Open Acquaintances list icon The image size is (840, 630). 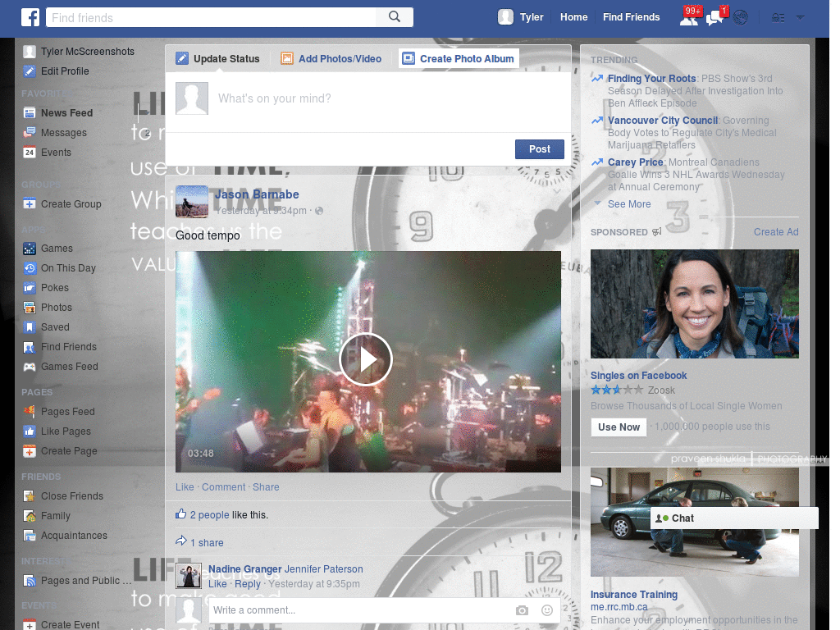30,536
